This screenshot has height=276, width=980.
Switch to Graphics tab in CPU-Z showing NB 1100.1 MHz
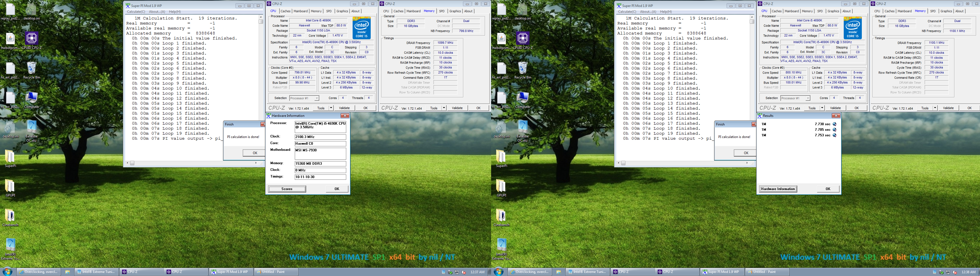946,11
